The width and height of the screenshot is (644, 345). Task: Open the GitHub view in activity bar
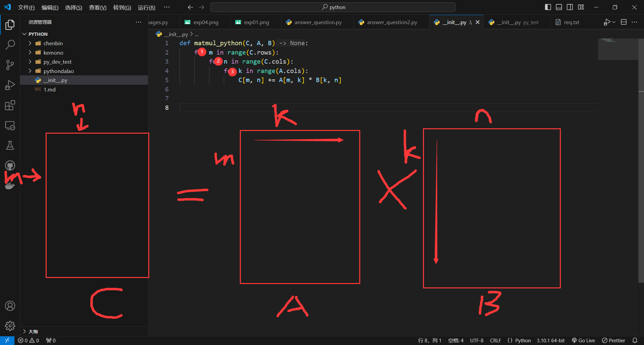click(10, 165)
